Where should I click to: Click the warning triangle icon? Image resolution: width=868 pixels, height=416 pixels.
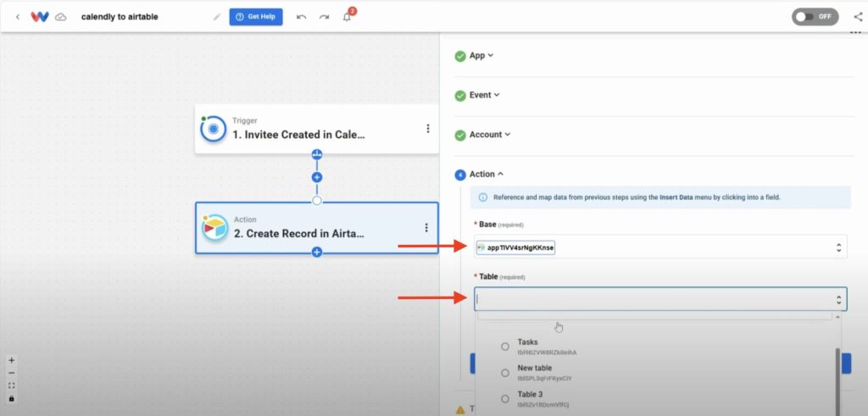[x=460, y=410]
